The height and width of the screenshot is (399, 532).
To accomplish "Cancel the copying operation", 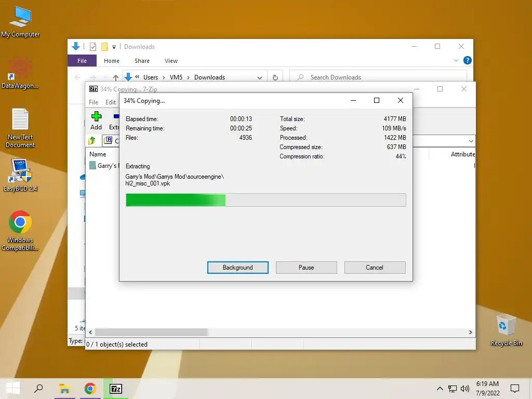I will click(x=375, y=268).
